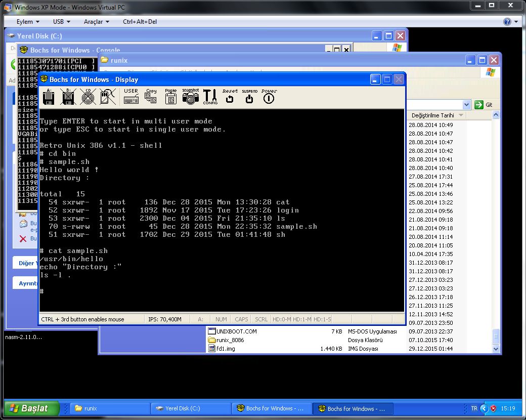Screen dimensions: 526x420
Task: Click the Bochs Console title bar icon
Action: tap(23, 50)
